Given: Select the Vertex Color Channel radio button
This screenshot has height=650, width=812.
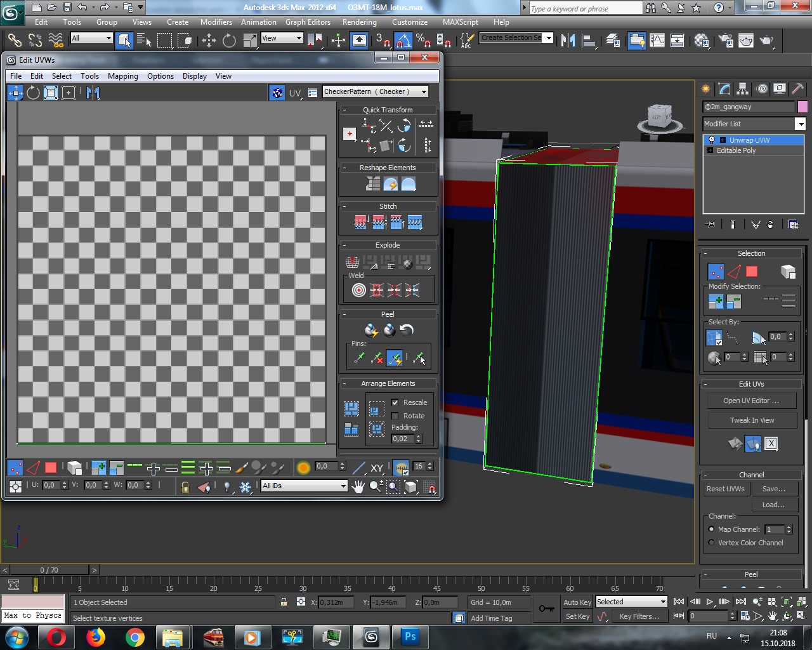Looking at the screenshot, I should (x=711, y=543).
